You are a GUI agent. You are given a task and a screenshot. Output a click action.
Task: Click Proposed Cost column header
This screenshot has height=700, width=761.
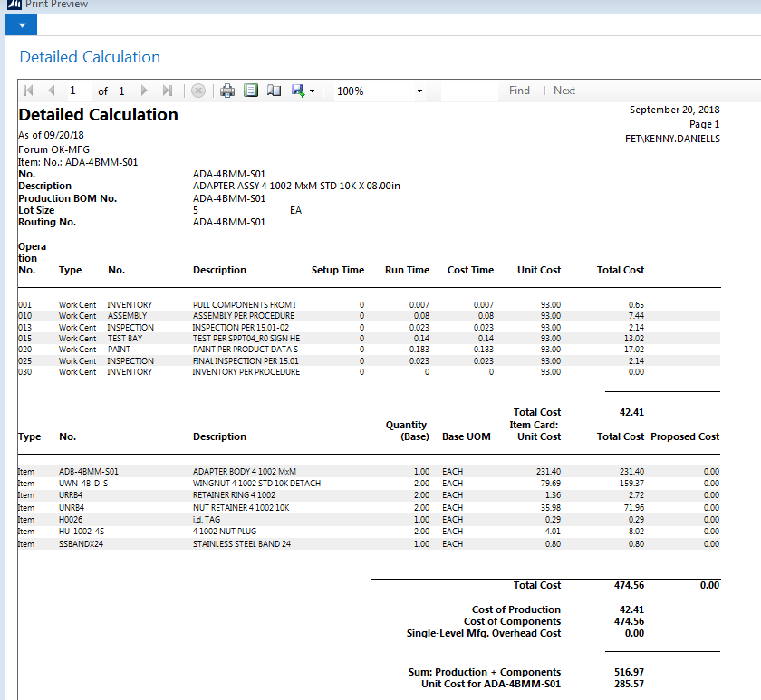(x=685, y=436)
